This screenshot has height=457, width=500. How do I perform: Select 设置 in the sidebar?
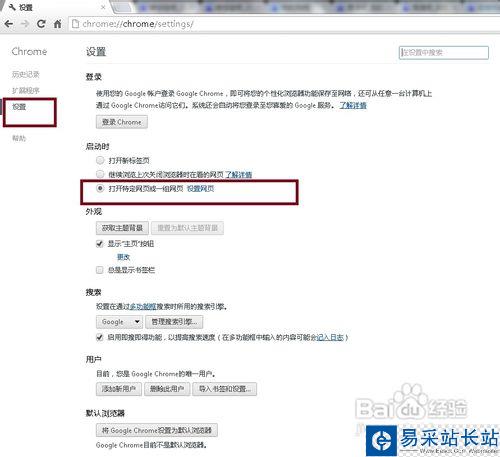coord(19,107)
